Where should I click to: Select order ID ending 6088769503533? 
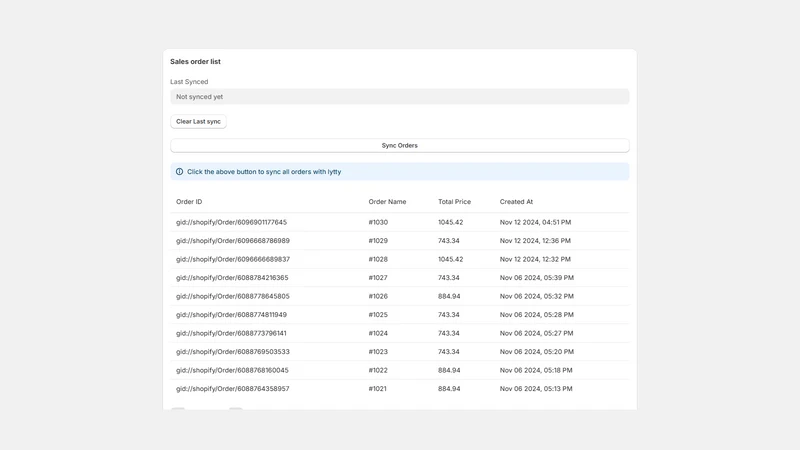click(233, 352)
